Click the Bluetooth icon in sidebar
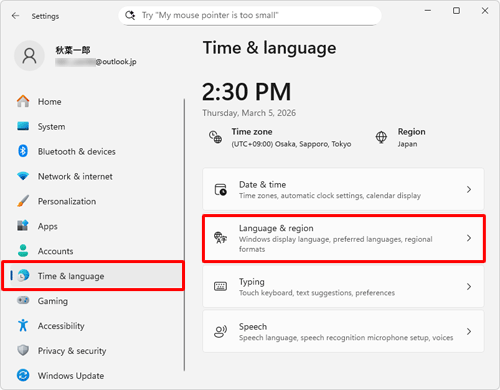 (x=23, y=151)
